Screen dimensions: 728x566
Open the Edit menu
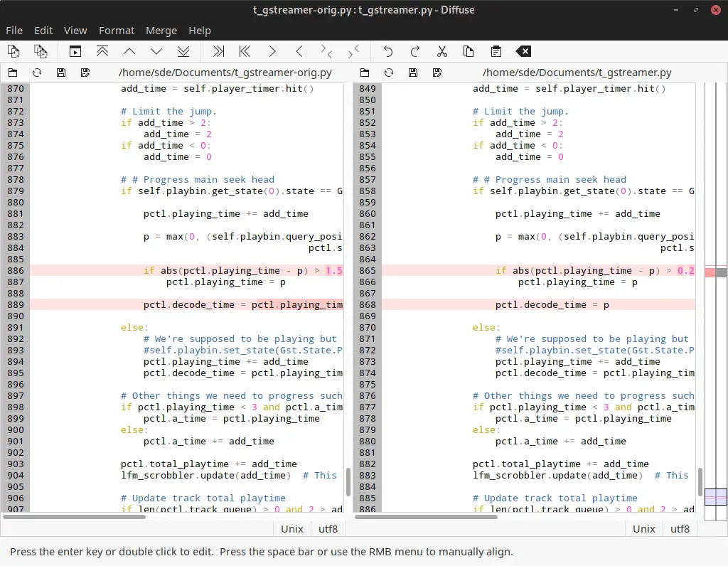click(43, 30)
